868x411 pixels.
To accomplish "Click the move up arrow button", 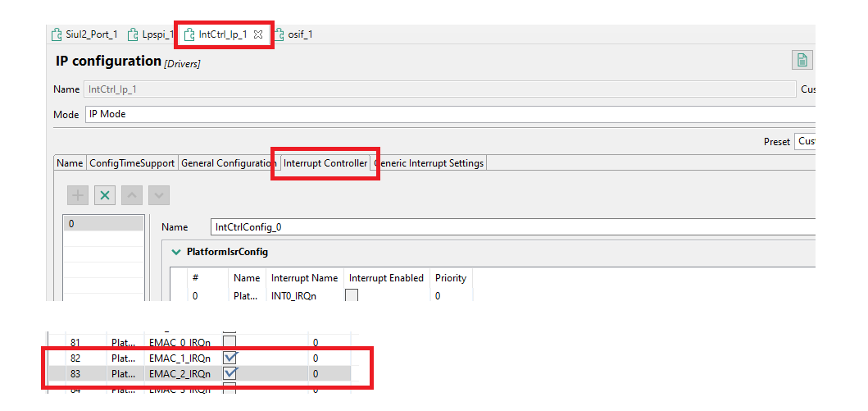I will tap(132, 195).
